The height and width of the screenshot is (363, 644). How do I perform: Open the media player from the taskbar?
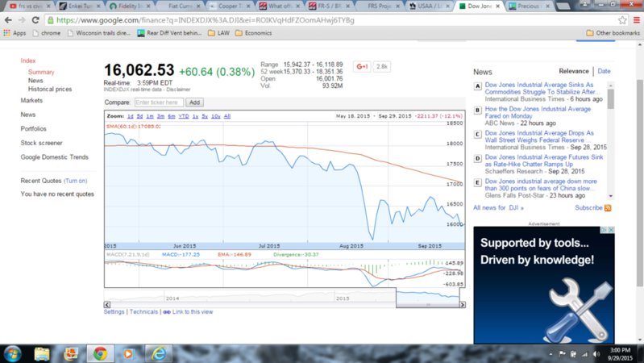[128, 353]
